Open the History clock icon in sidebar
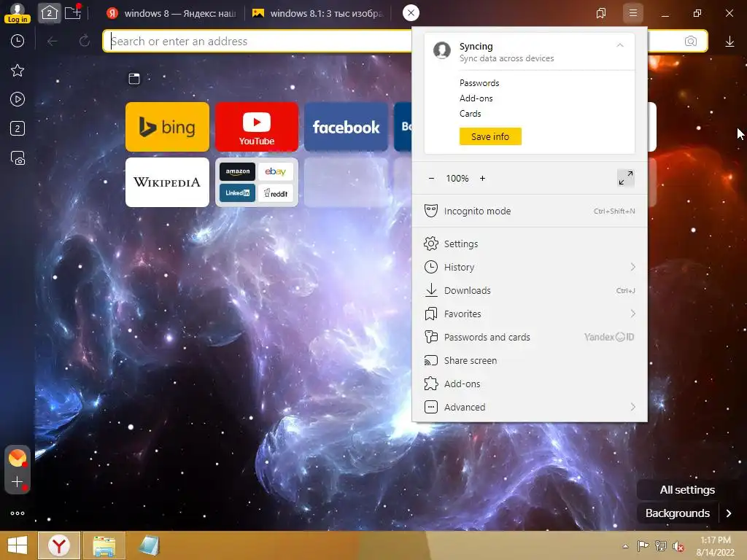 click(x=18, y=41)
